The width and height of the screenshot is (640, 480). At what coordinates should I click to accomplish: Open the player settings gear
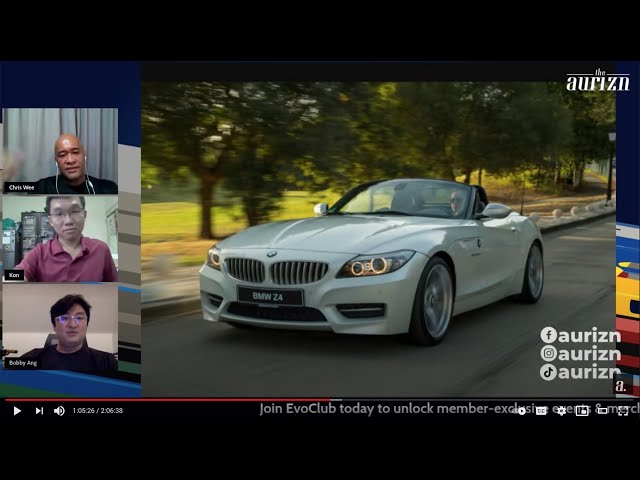[562, 411]
